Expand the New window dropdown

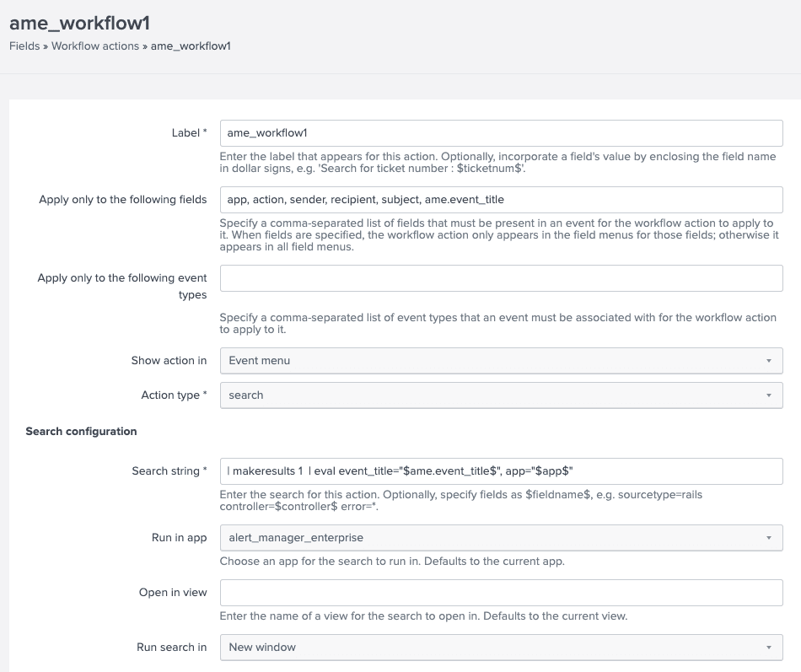pyautogui.click(x=501, y=648)
